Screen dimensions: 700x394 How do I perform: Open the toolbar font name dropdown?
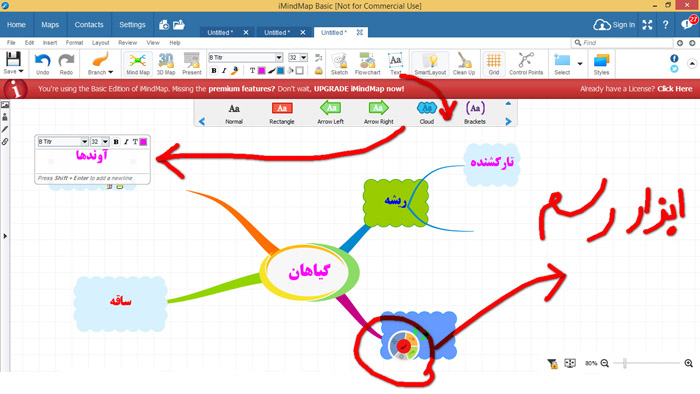tap(279, 58)
